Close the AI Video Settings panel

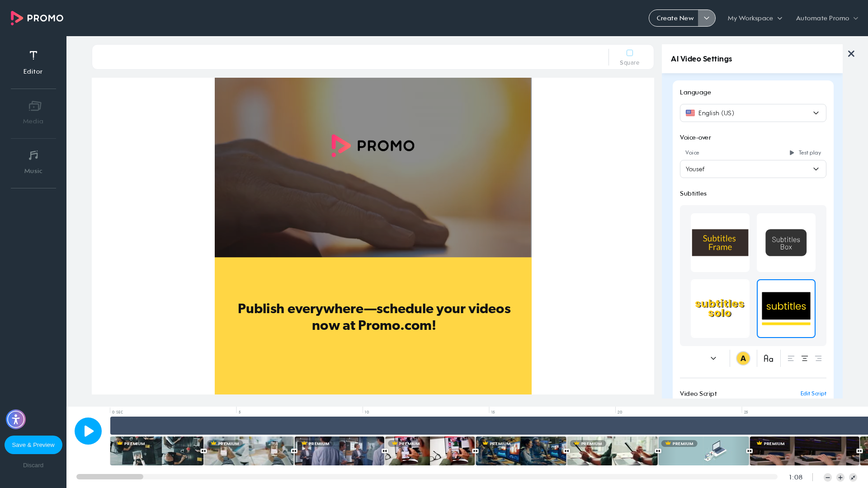tap(851, 54)
